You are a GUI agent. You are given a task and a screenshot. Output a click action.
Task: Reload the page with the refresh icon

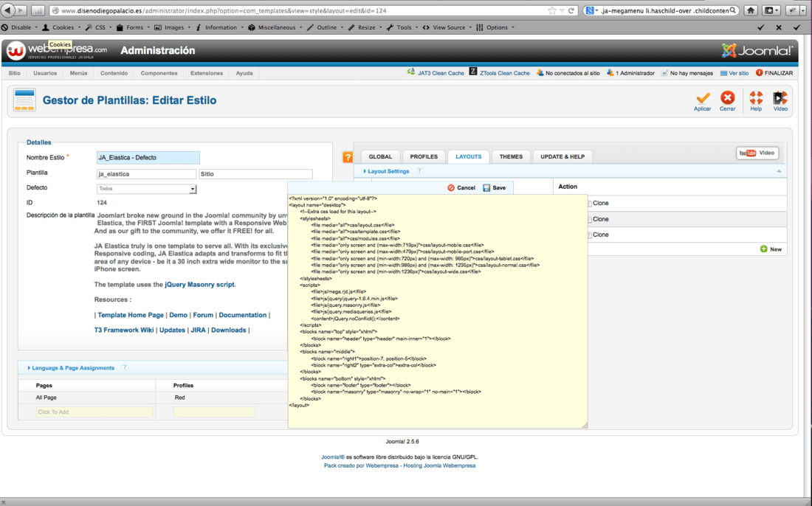point(571,10)
